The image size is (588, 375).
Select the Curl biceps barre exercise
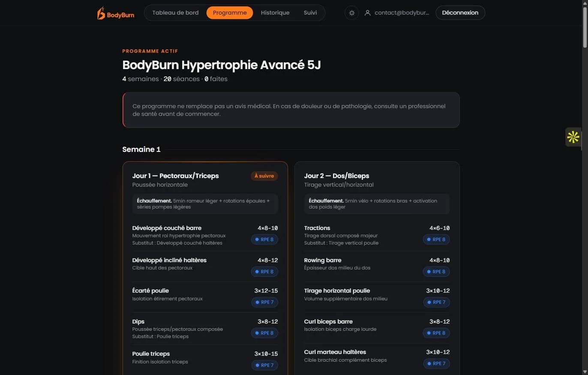(328, 321)
